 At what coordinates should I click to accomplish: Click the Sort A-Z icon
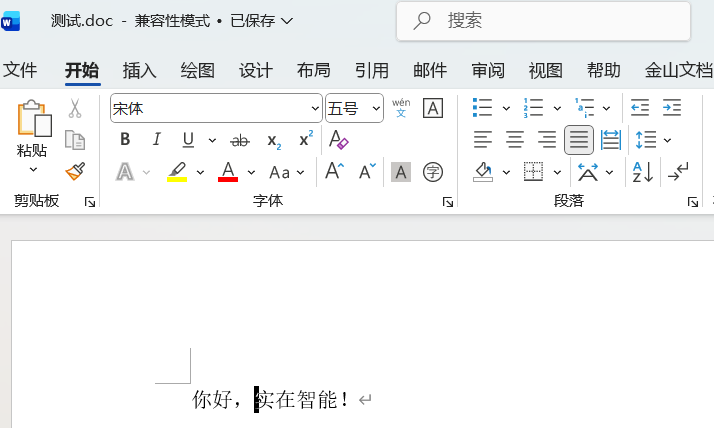tap(642, 172)
